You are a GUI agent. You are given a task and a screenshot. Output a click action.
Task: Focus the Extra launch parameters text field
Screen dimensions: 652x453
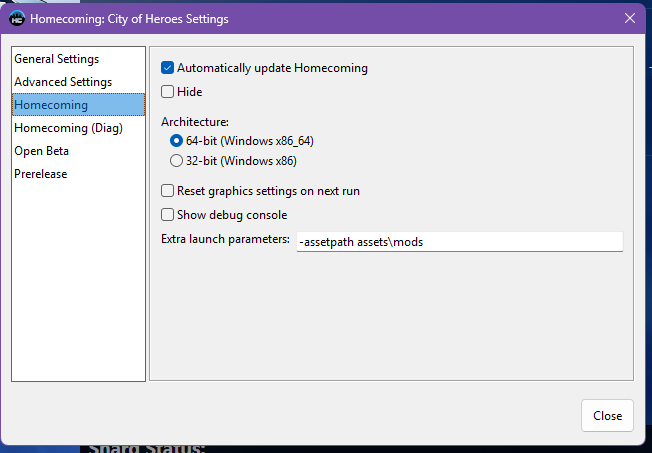pos(459,242)
